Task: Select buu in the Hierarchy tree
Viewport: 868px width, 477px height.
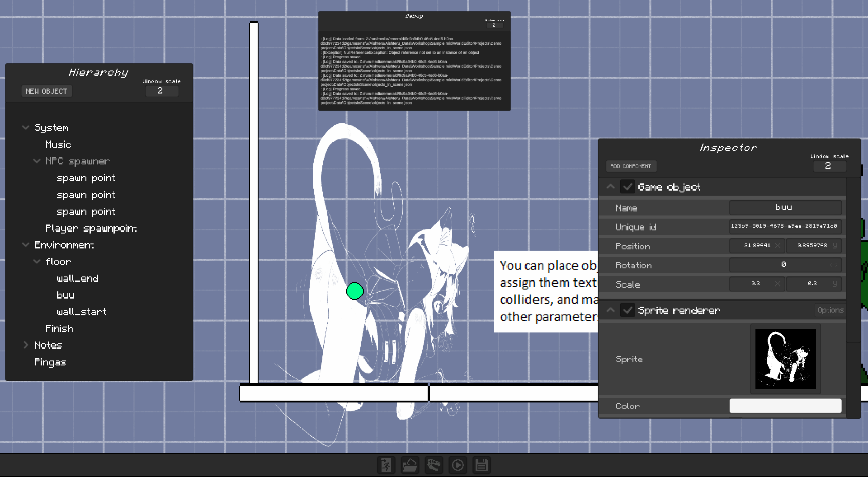Action: 66,295
